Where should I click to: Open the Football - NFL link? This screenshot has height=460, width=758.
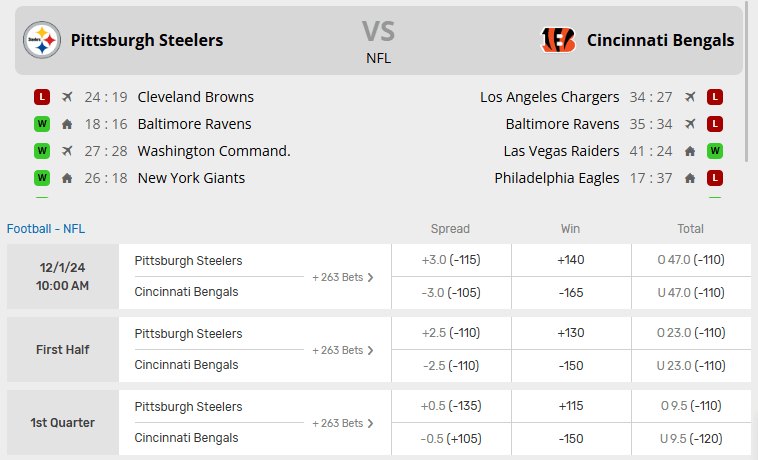pyautogui.click(x=46, y=228)
